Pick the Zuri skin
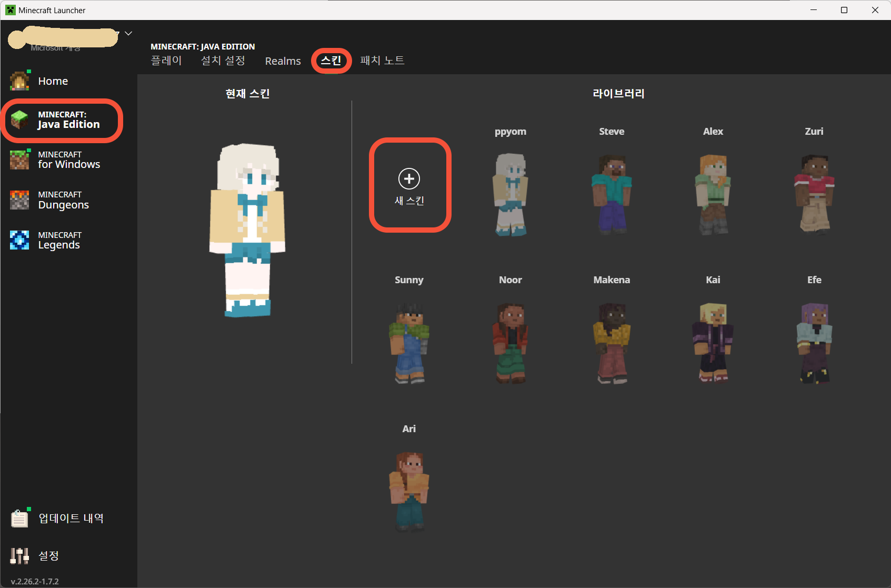 click(x=814, y=194)
